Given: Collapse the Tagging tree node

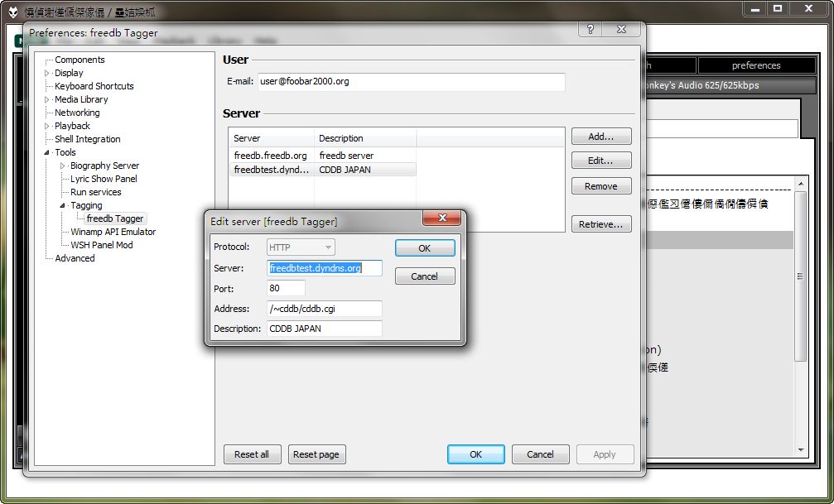Looking at the screenshot, I should pyautogui.click(x=62, y=205).
